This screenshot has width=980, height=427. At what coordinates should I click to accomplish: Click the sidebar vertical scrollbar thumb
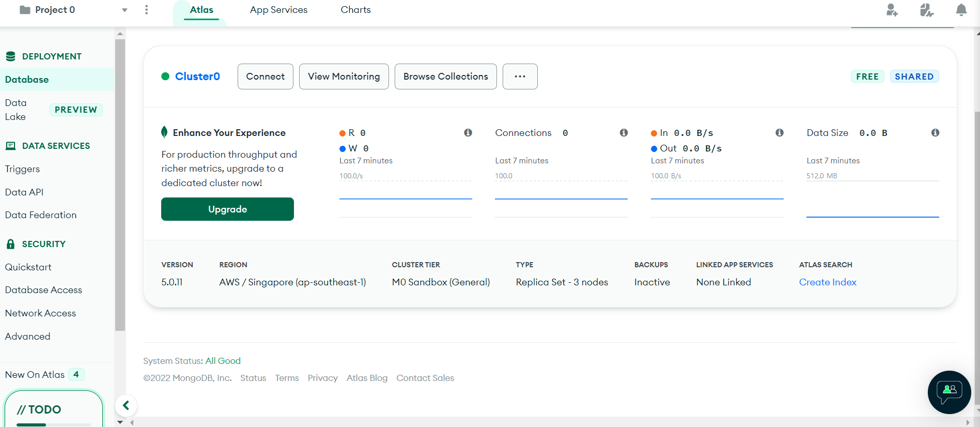click(120, 185)
